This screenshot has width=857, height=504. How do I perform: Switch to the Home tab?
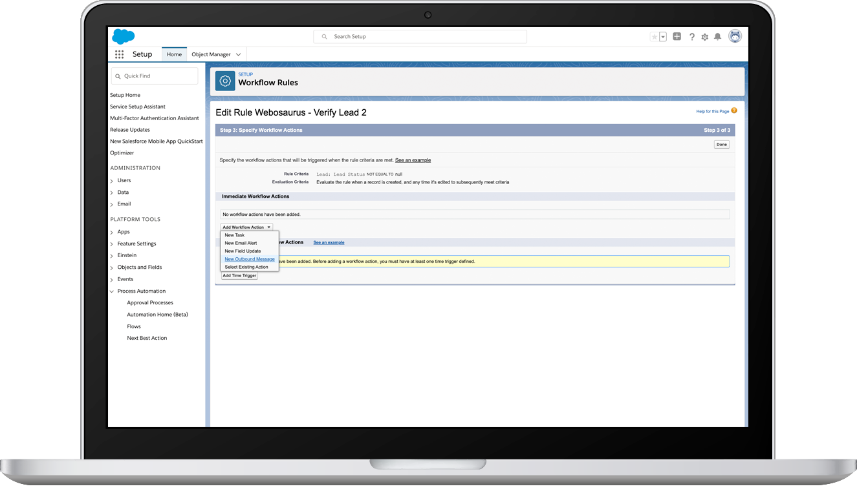(174, 54)
